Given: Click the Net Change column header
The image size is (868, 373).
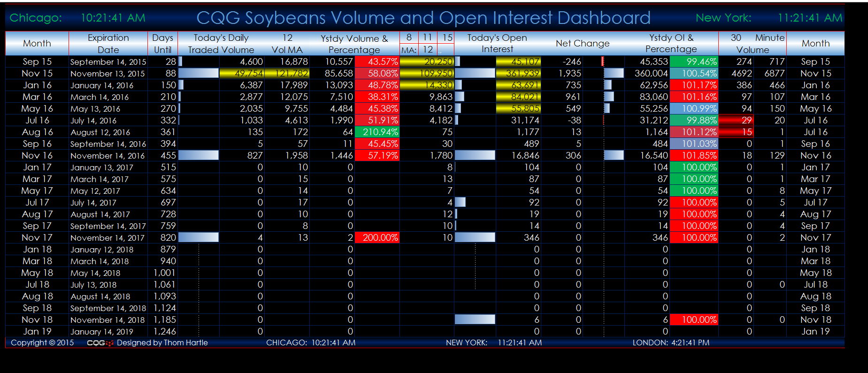Looking at the screenshot, I should point(583,43).
